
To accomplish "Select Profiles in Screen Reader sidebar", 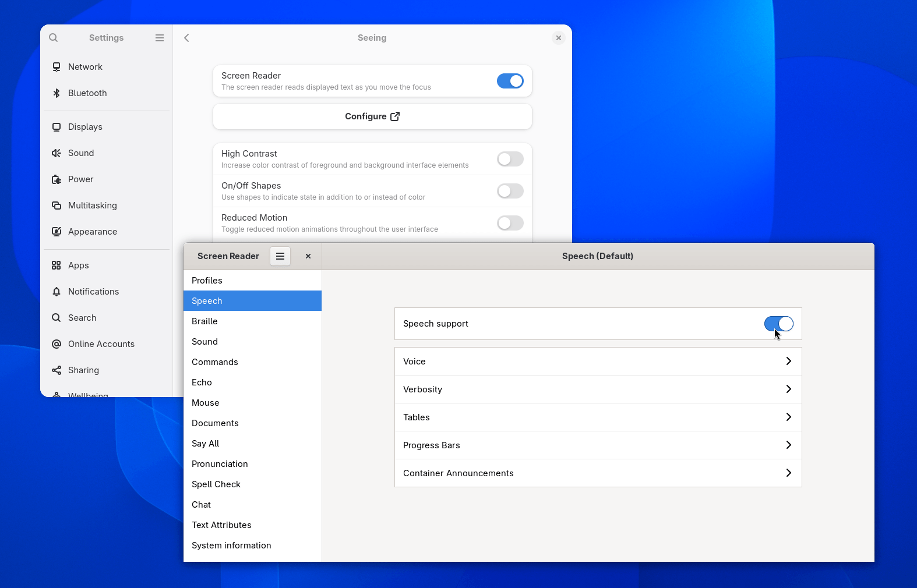I will tap(252, 281).
